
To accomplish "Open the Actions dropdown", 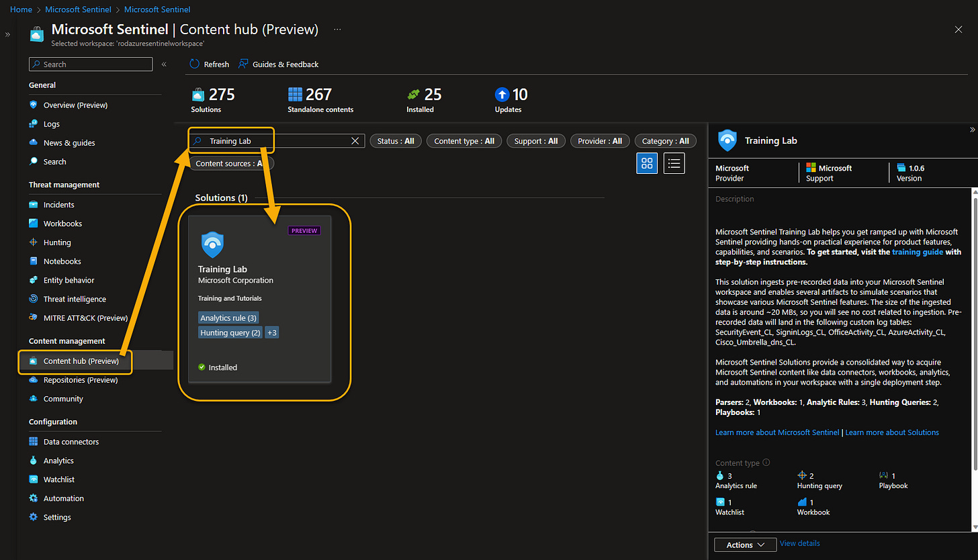I will tap(746, 545).
